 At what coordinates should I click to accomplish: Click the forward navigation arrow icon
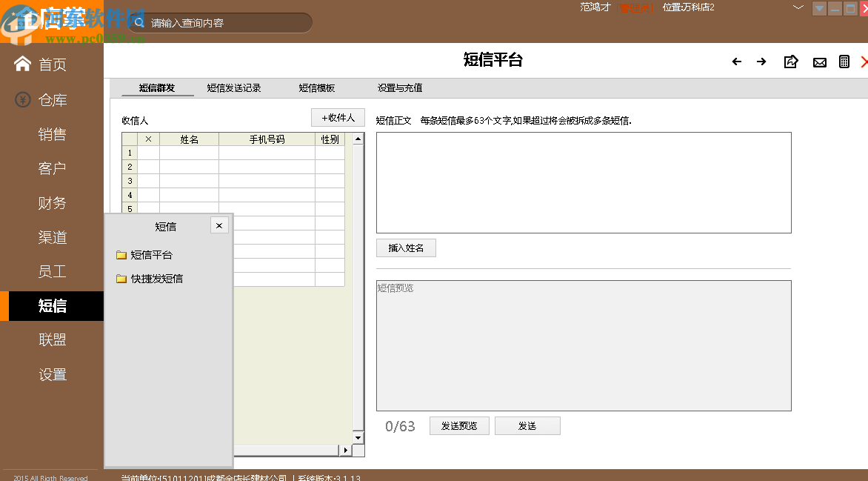tap(762, 62)
